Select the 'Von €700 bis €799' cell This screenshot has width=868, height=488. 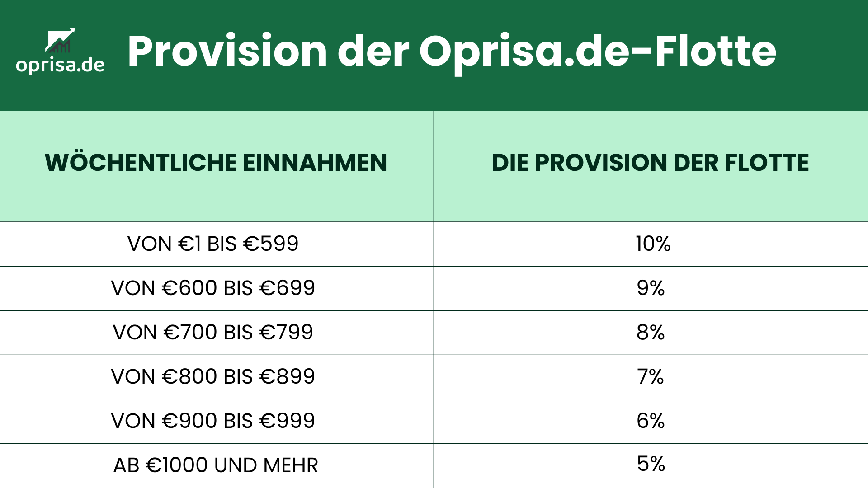pyautogui.click(x=213, y=333)
